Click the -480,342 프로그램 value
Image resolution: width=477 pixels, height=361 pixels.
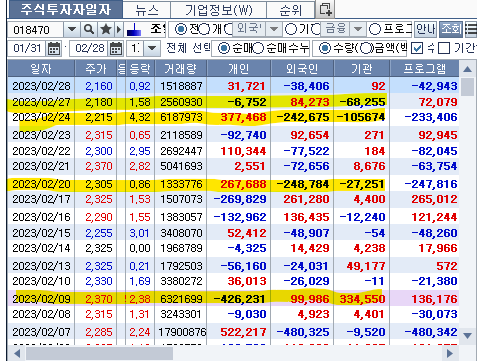tap(431, 332)
